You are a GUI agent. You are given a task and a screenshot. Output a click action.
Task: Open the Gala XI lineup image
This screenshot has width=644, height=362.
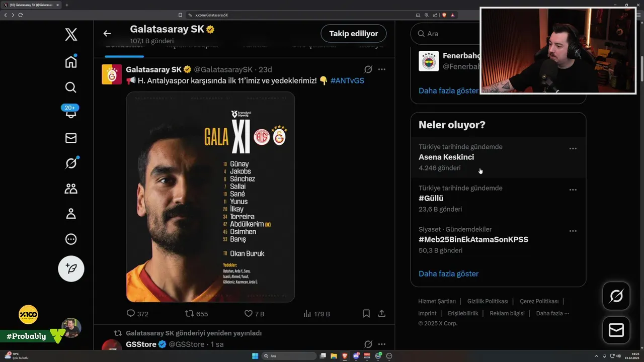(210, 197)
